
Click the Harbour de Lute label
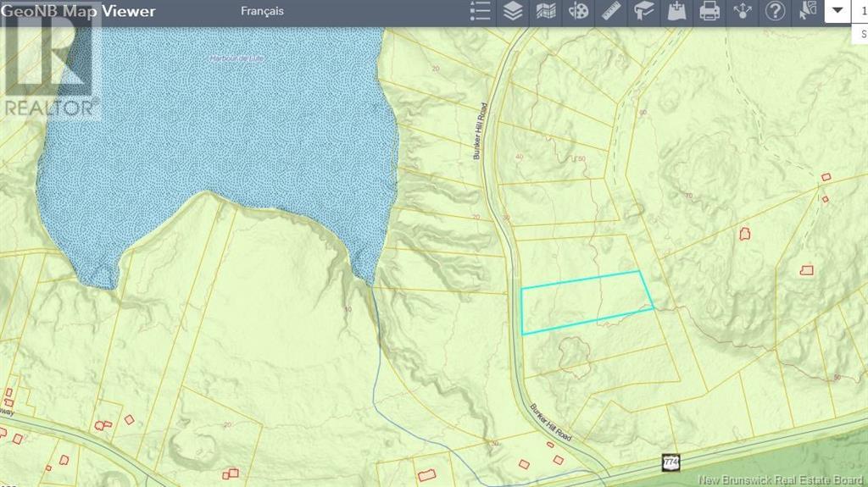click(x=236, y=58)
